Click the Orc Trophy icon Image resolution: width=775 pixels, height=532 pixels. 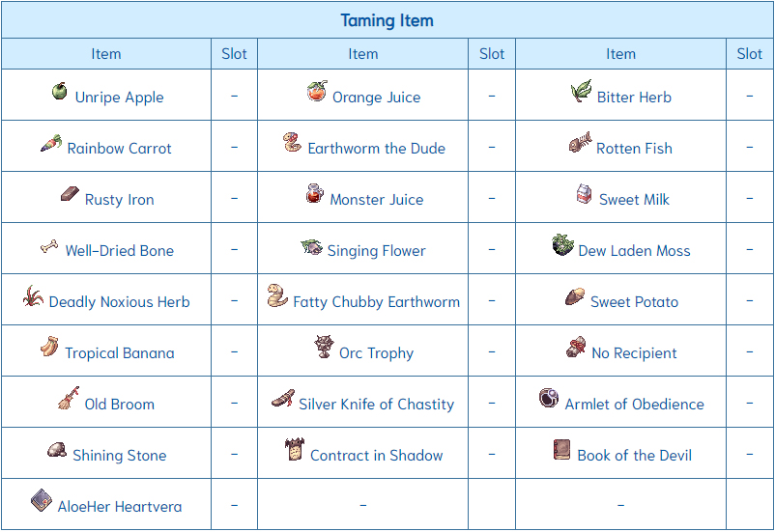(x=324, y=347)
